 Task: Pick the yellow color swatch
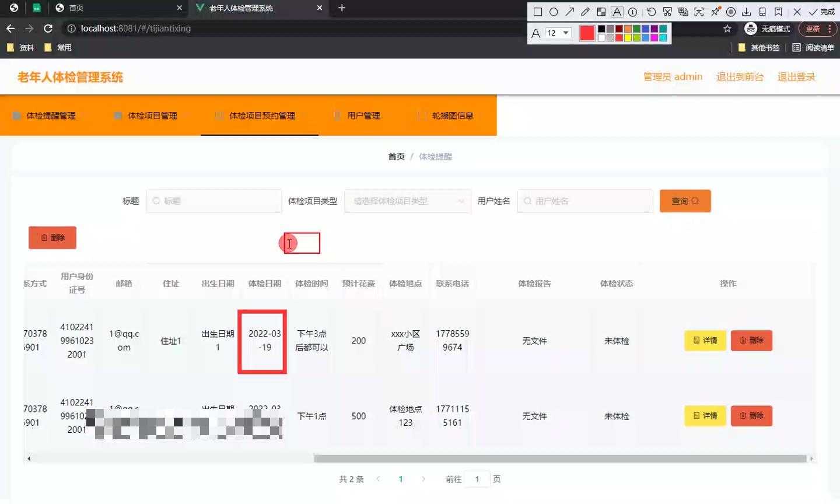(628, 37)
